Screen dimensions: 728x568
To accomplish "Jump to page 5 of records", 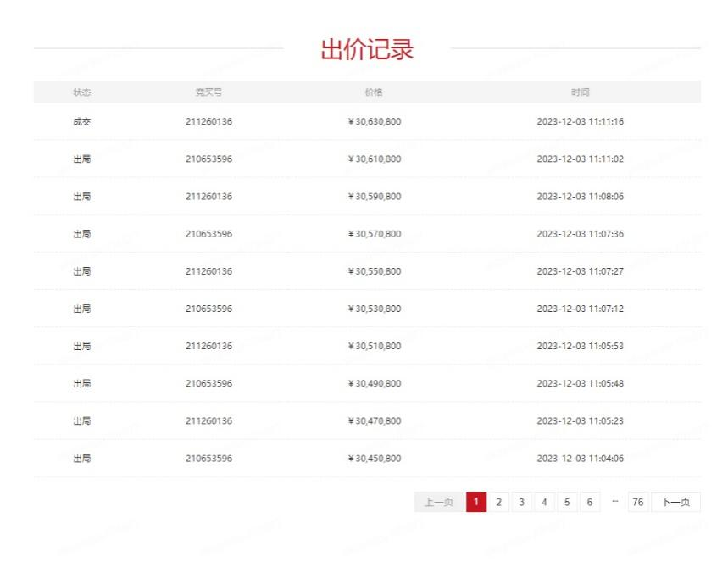I will click(567, 502).
